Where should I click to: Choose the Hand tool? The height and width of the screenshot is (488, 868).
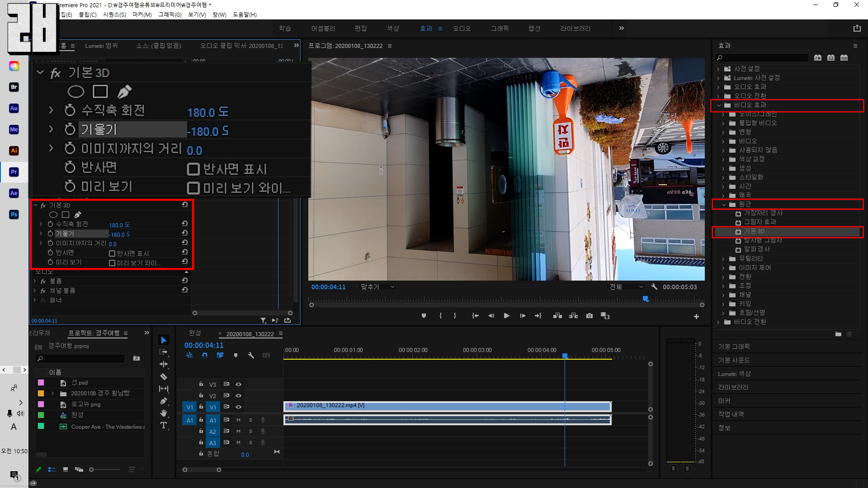(x=164, y=413)
